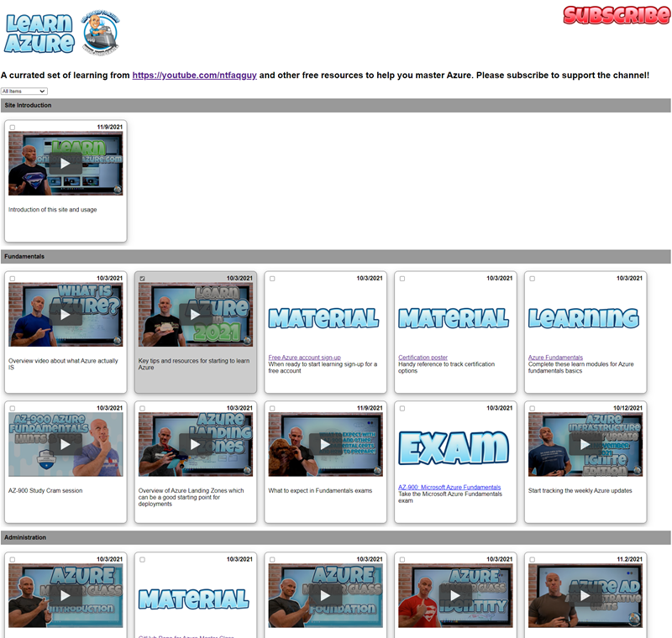Check the Certification poster card checkbox
This screenshot has height=638, width=672.
(402, 279)
